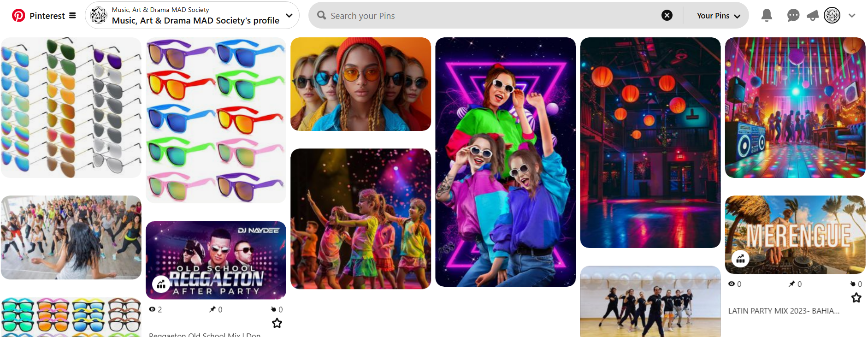The height and width of the screenshot is (337, 868).
Task: Click the search magnifier icon
Action: point(321,15)
